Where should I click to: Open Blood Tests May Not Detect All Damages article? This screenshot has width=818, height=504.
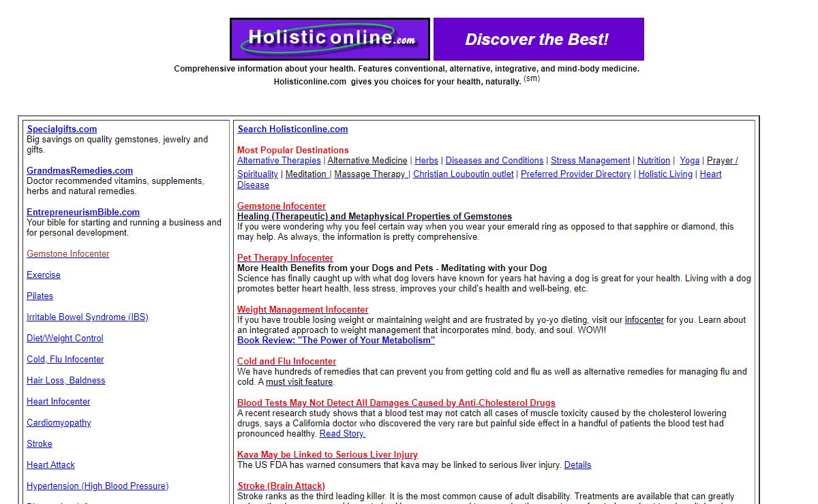pyautogui.click(x=396, y=403)
